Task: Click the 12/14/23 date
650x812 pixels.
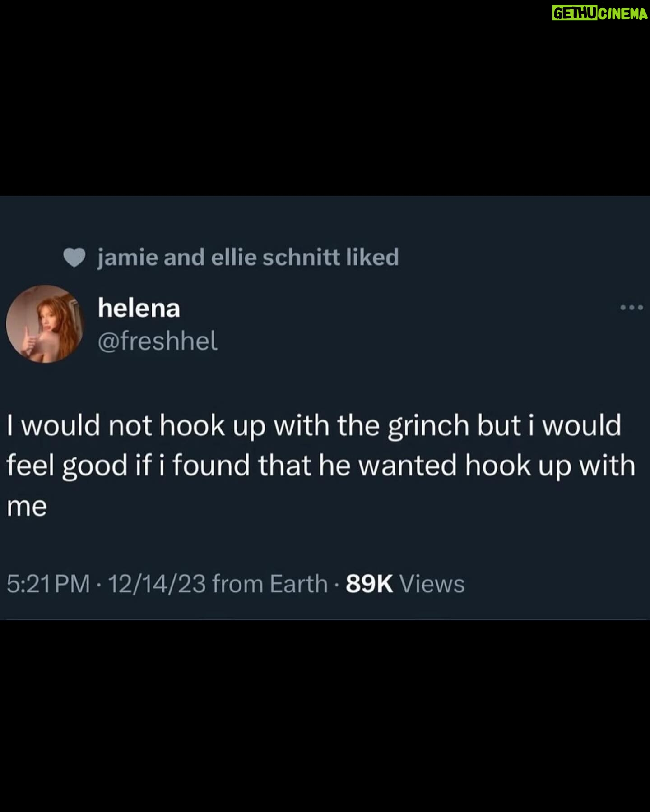Action: pos(157,584)
